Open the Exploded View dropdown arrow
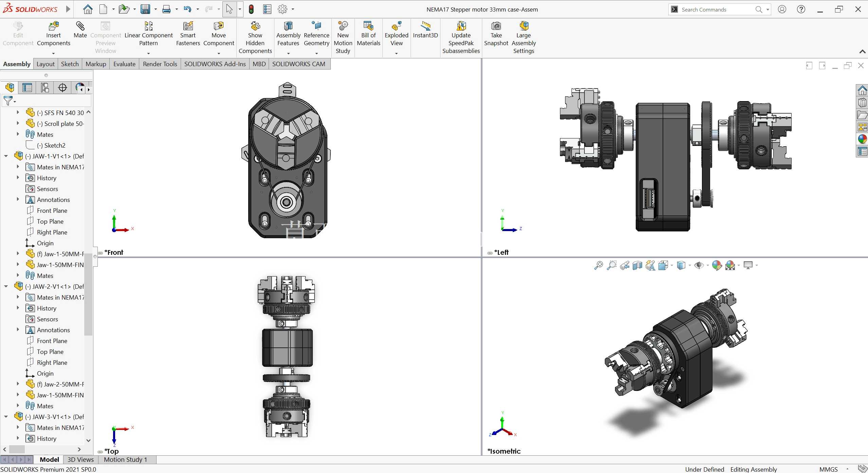This screenshot has height=473, width=868. click(396, 53)
